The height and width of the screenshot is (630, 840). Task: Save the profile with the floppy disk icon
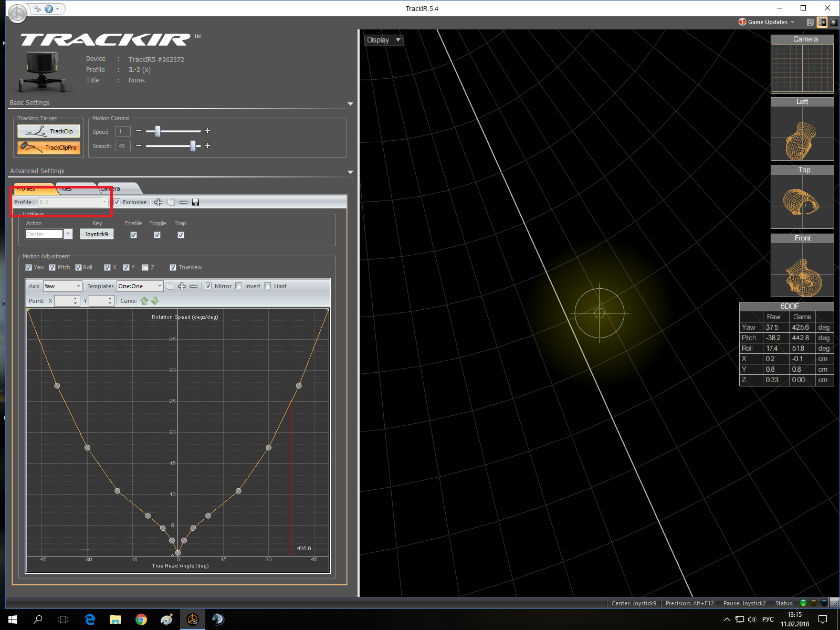pyautogui.click(x=195, y=202)
